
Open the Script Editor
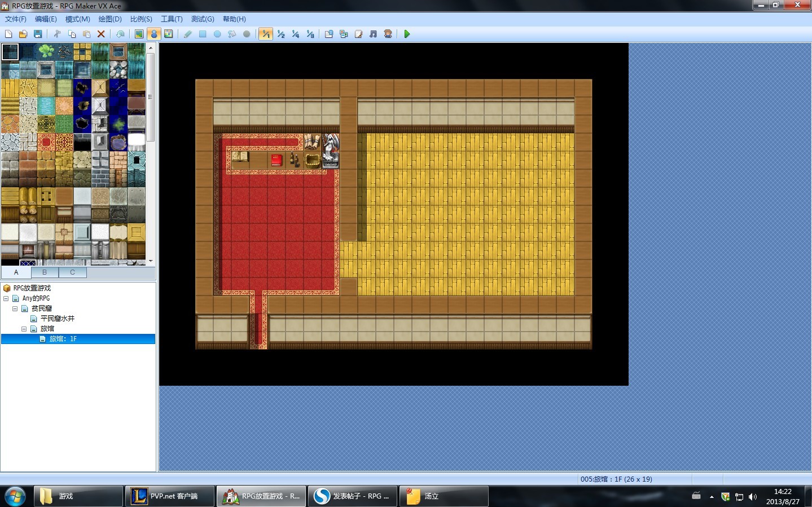pos(358,34)
